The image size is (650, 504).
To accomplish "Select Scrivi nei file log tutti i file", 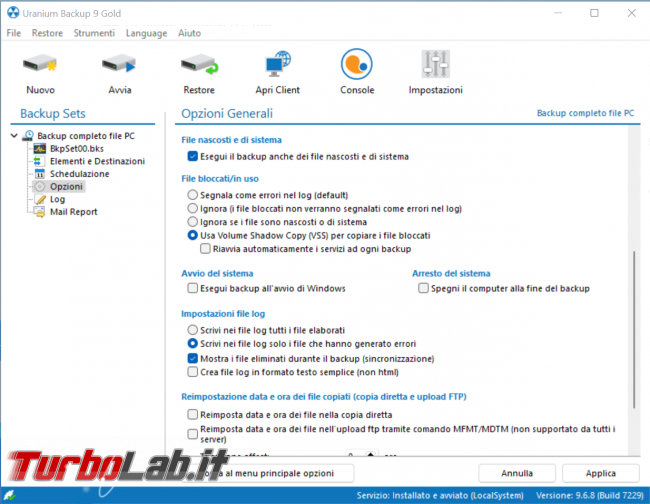I will point(192,330).
